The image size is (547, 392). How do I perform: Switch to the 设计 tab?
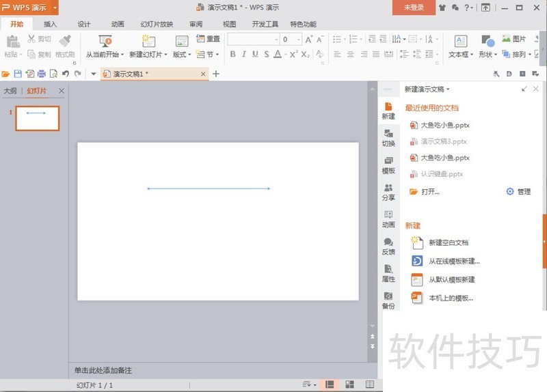pos(84,24)
